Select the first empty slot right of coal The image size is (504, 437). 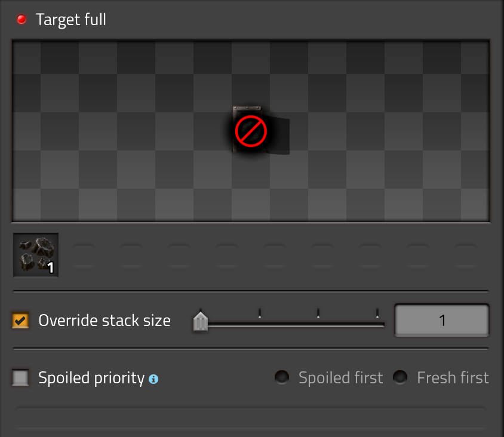[84, 256]
